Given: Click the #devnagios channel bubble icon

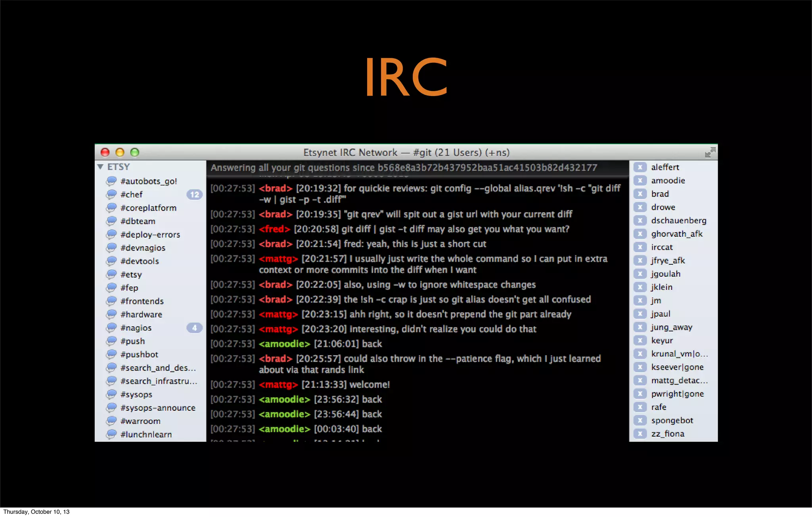Looking at the screenshot, I should coord(111,248).
